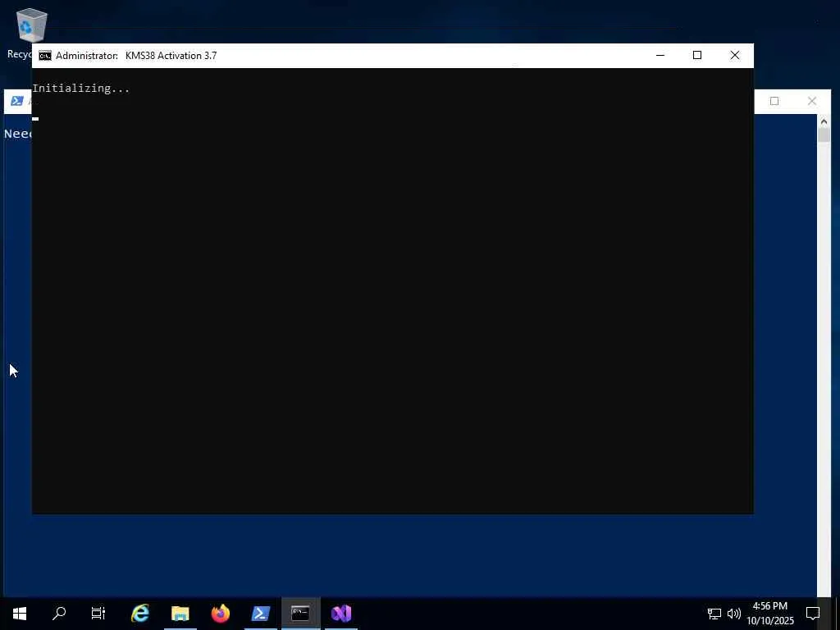Launch Internet Explorer from taskbar
The height and width of the screenshot is (630, 840).
pyautogui.click(x=140, y=614)
